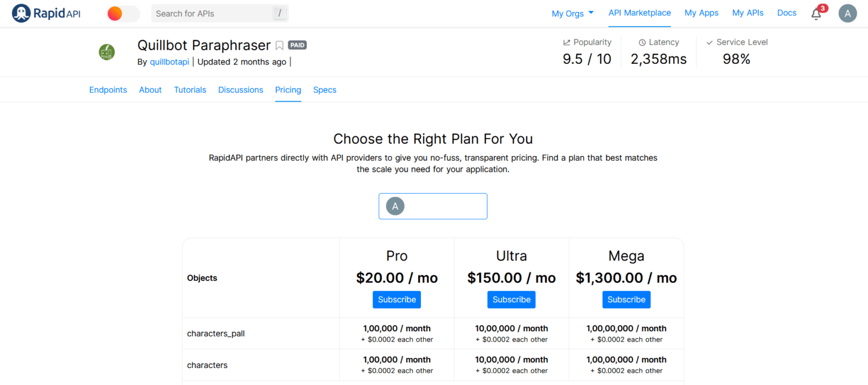Image resolution: width=868 pixels, height=385 pixels.
Task: Click the Search for APIs field
Action: click(220, 14)
